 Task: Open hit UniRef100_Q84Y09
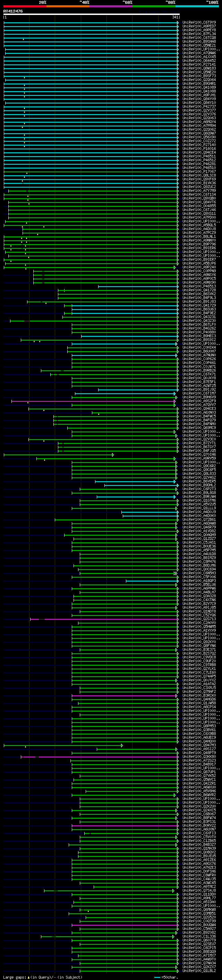click(199, 99)
